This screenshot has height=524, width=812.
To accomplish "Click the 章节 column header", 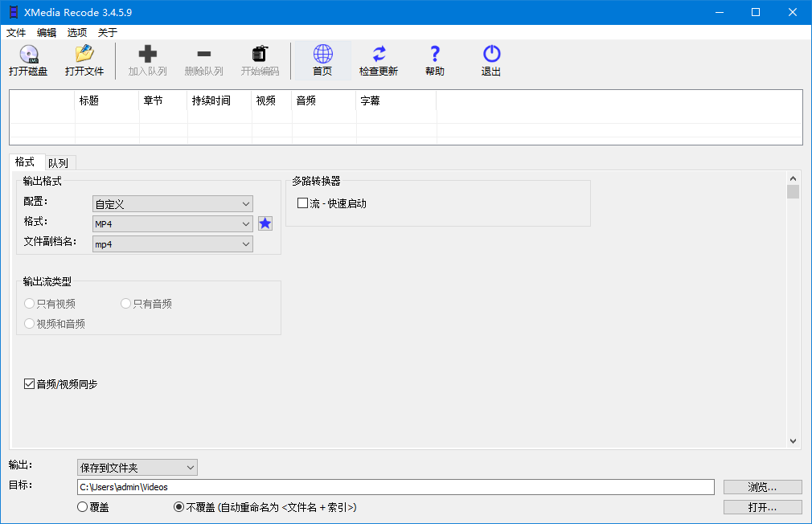I will tap(163, 100).
